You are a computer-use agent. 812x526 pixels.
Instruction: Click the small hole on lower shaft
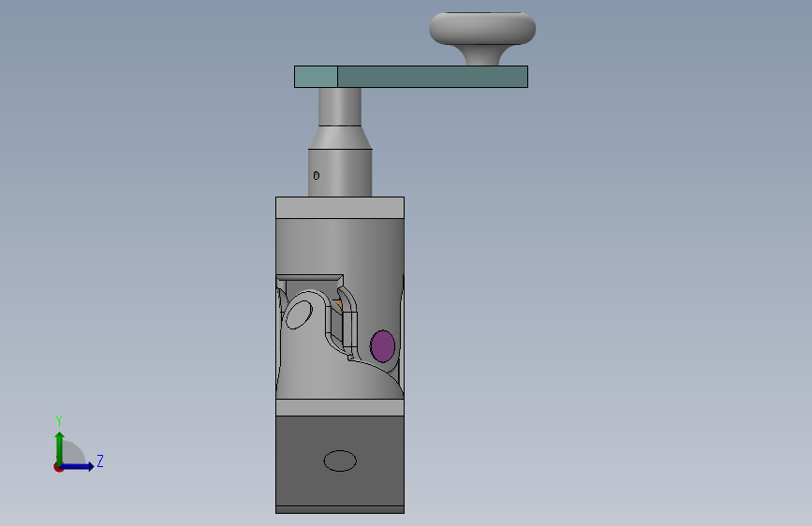(x=317, y=176)
